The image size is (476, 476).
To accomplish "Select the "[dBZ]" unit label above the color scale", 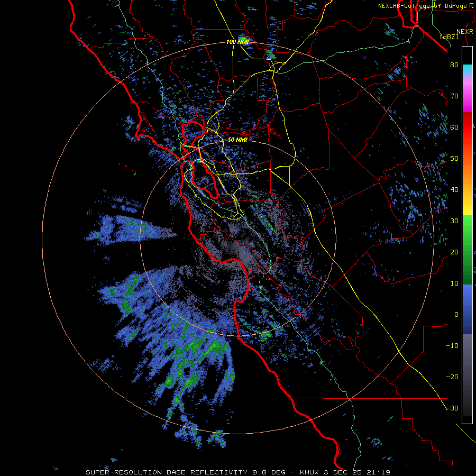I will (450, 36).
